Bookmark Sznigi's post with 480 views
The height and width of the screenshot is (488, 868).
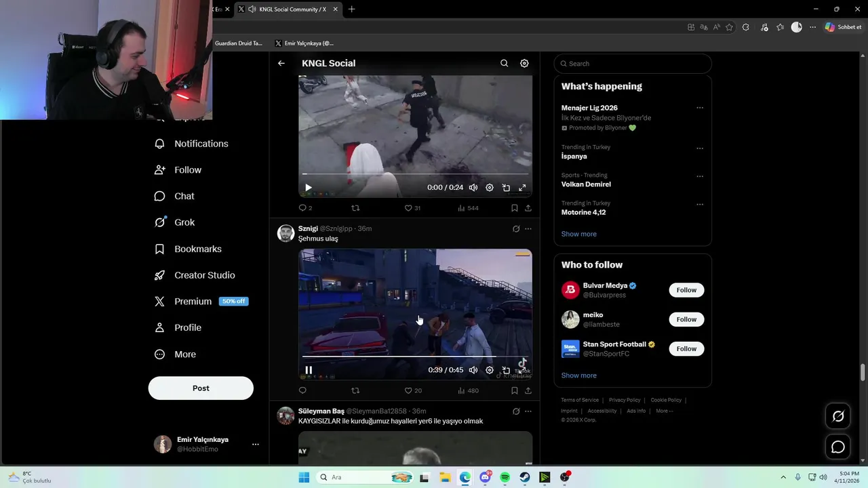515,390
